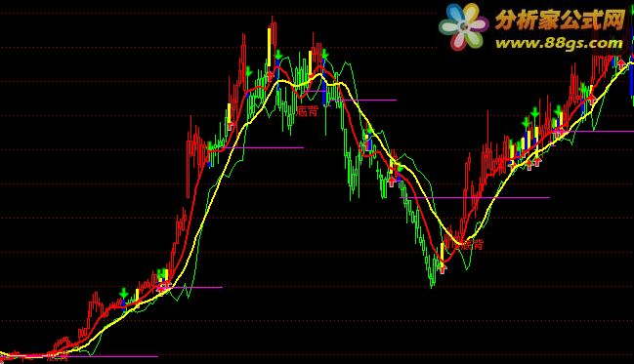Image resolution: width=634 pixels, height=364 pixels.
Task: Select the magenta horizontal line right of upper 底背
Action: (363, 100)
